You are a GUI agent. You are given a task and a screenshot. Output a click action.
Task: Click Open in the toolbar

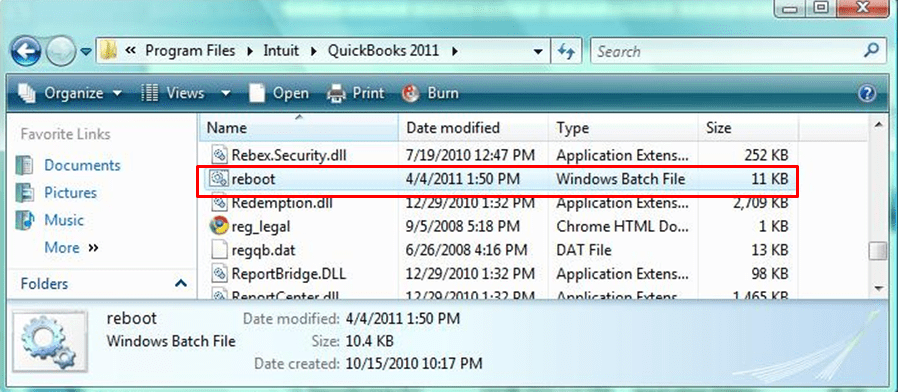click(x=279, y=93)
